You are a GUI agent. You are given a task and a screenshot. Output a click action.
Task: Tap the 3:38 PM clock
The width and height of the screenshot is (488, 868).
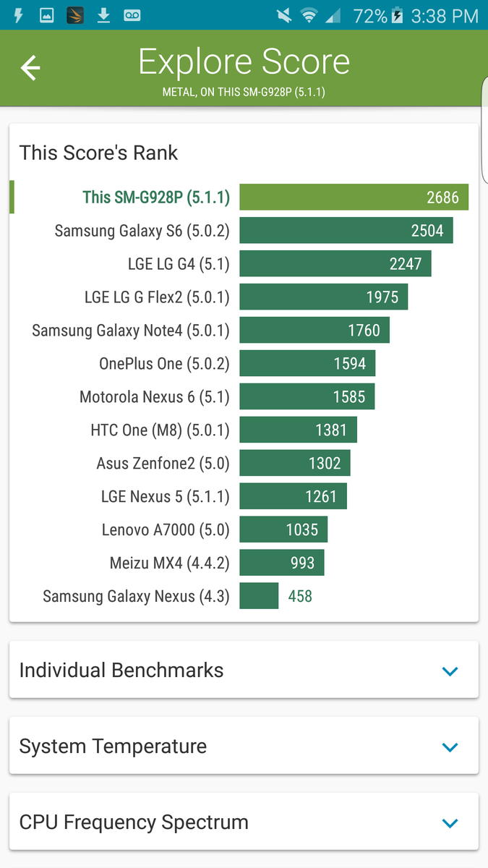(x=445, y=16)
